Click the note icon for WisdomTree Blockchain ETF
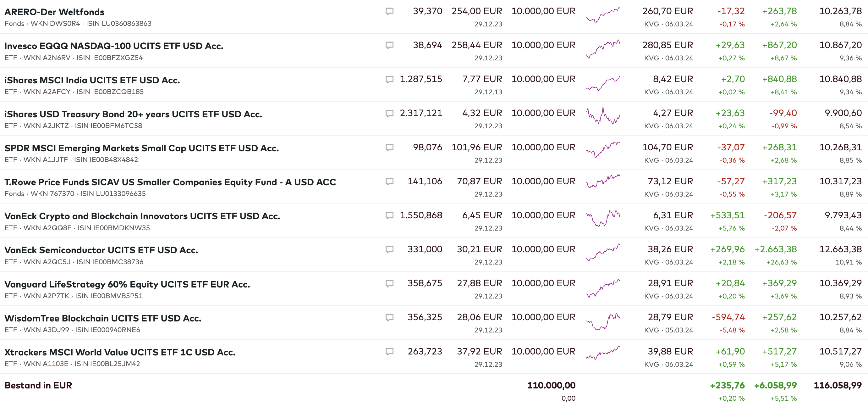The width and height of the screenshot is (868, 407). point(389,318)
